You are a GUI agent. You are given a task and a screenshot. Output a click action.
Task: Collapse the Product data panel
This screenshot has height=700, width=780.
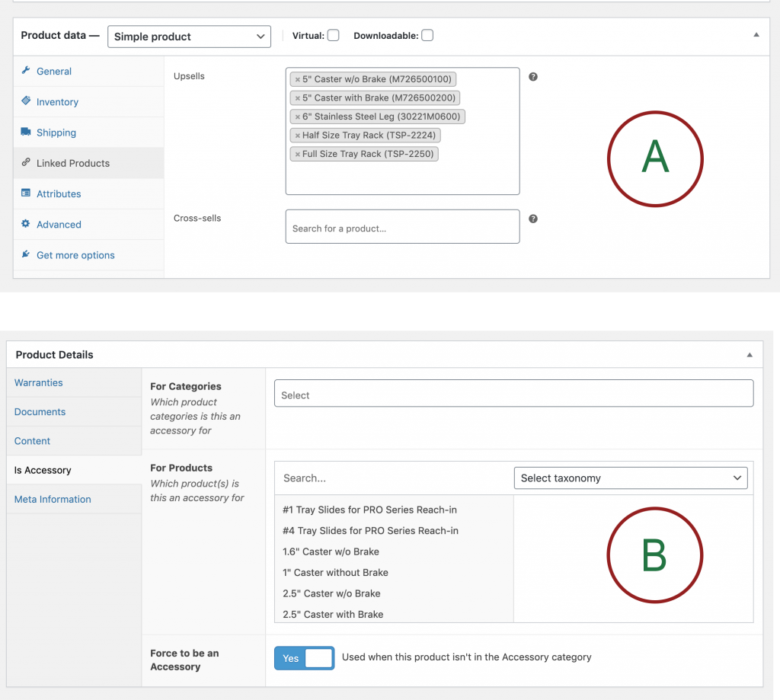coord(756,35)
